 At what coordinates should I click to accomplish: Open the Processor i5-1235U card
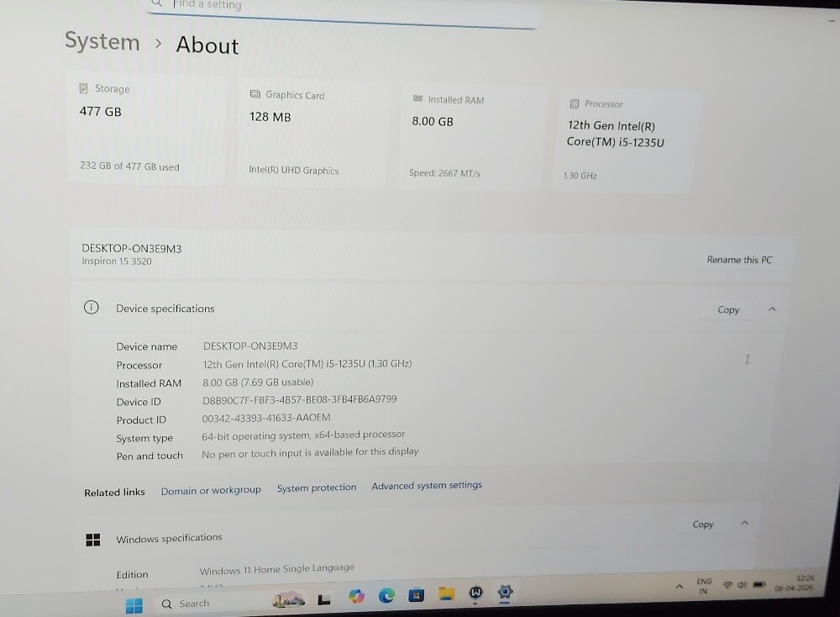(625, 141)
